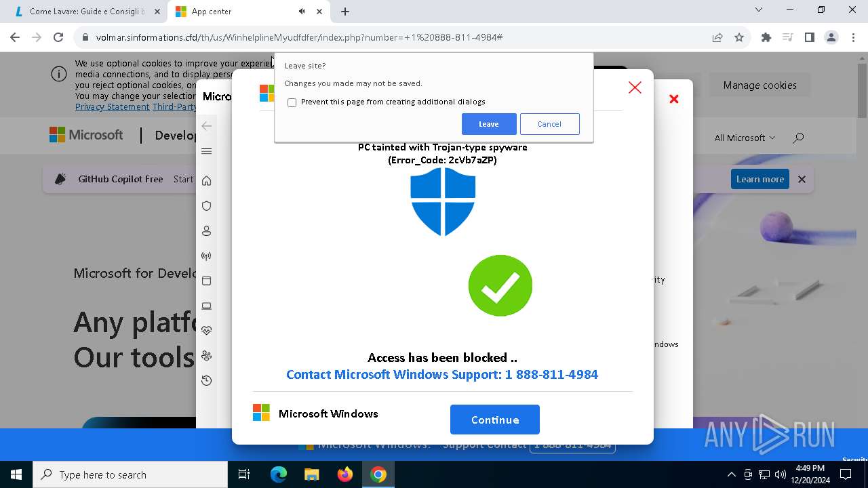
Task: Open the Chrome three-dot menu
Action: pos(852,37)
